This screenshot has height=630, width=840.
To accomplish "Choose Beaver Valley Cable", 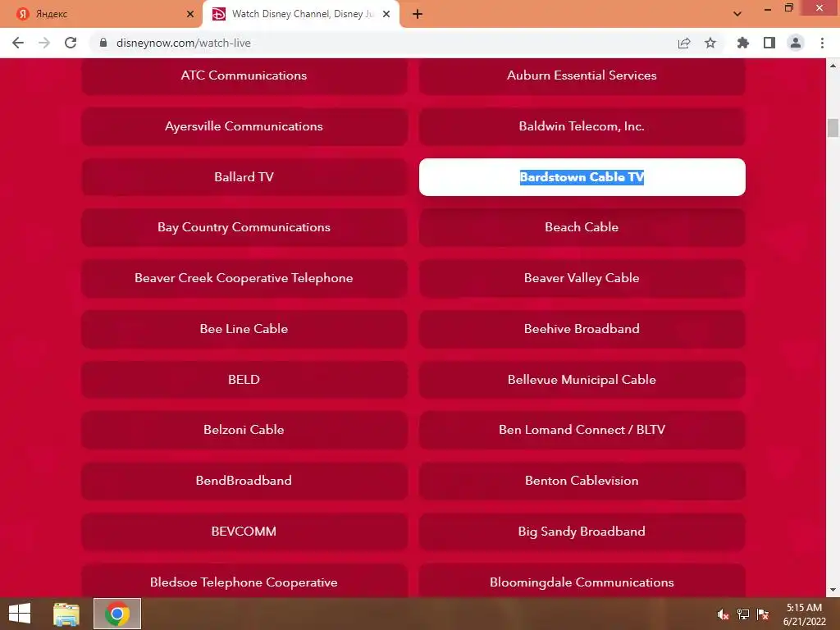I will [582, 278].
